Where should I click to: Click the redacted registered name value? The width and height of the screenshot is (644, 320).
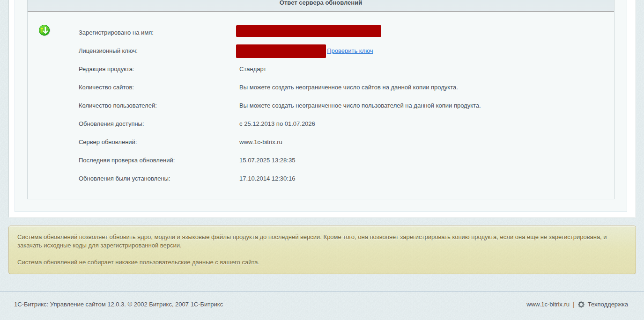pyautogui.click(x=308, y=31)
